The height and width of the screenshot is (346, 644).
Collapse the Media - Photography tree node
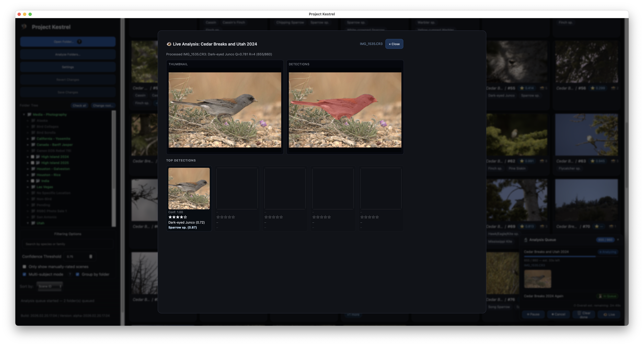point(24,114)
